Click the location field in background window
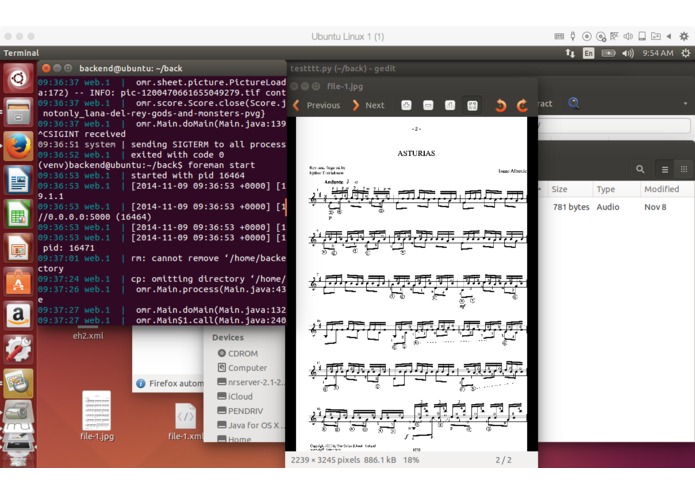Image resolution: width=695 pixels, height=494 pixels. (x=614, y=125)
